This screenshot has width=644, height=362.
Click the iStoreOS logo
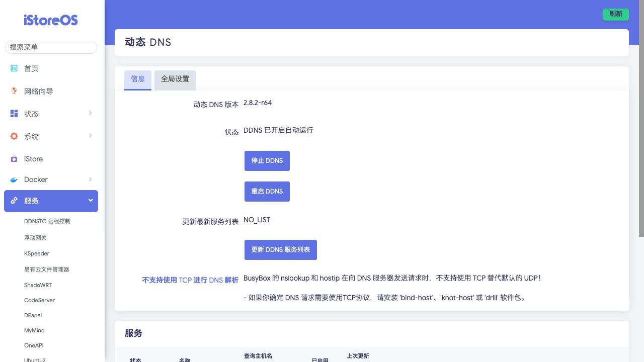coord(51,20)
